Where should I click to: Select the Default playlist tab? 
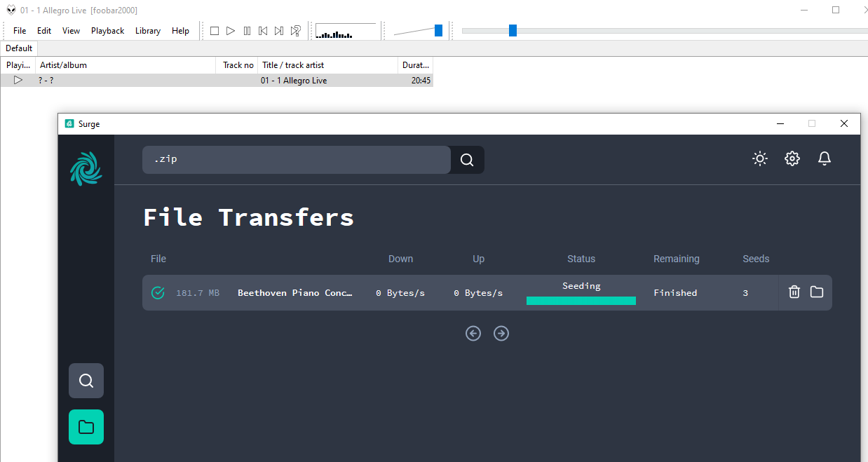(x=19, y=48)
